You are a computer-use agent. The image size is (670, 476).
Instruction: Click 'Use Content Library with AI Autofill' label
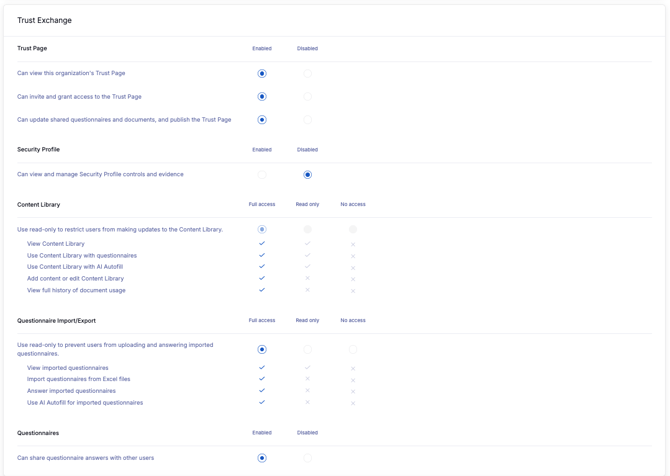click(75, 267)
